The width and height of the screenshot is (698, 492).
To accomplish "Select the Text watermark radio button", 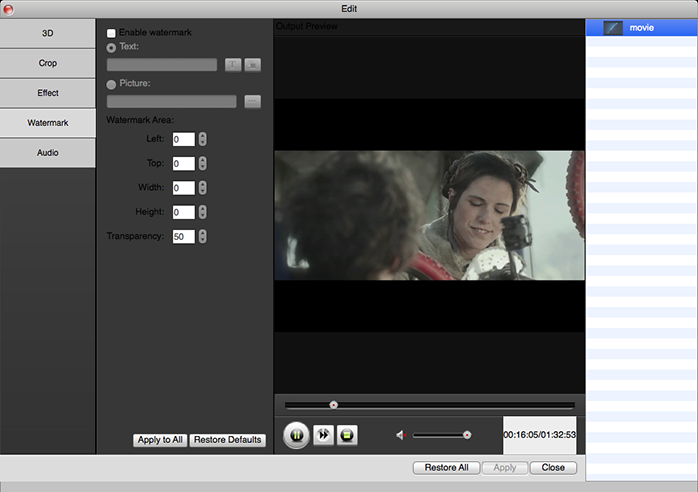I will tap(111, 47).
